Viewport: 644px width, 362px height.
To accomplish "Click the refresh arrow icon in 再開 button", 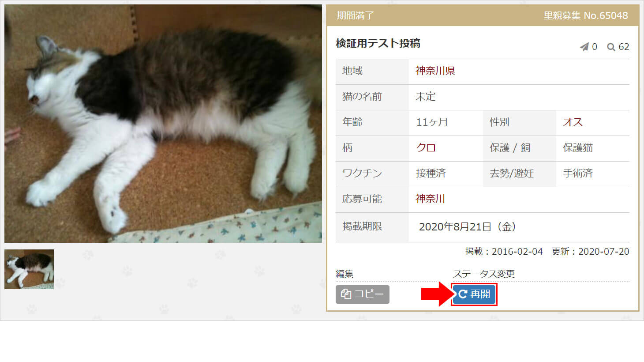I will point(462,294).
